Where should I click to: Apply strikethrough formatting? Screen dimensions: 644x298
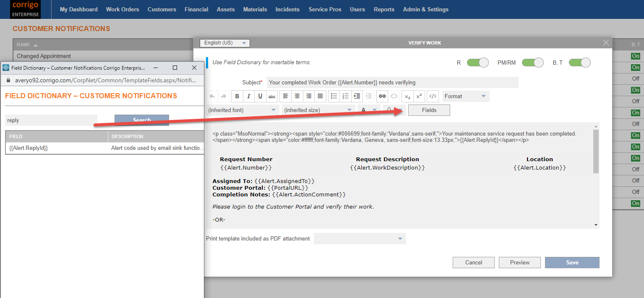(271, 96)
